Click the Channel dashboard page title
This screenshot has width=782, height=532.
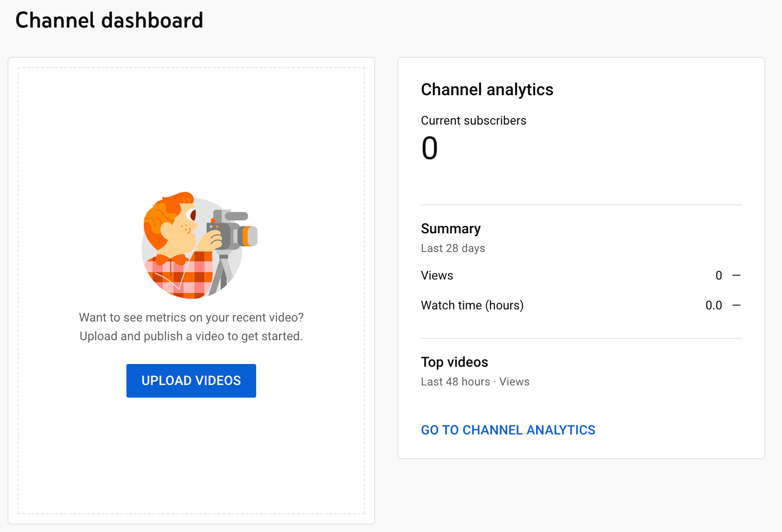pos(110,20)
